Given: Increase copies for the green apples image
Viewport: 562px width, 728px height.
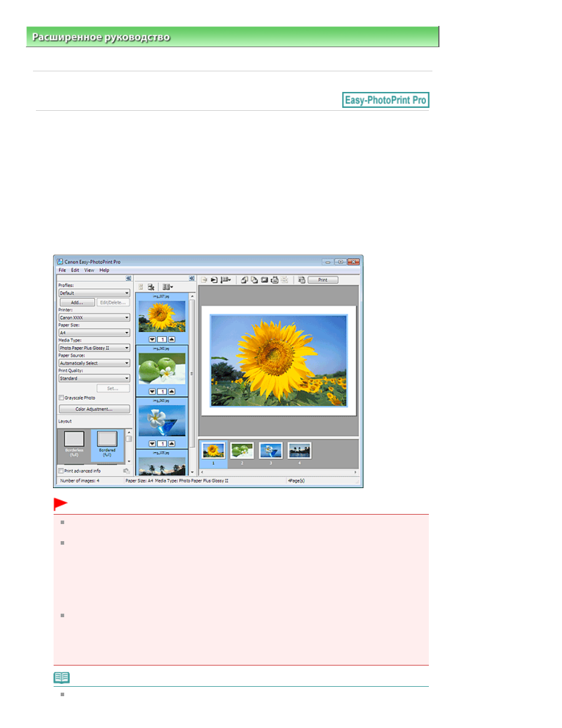Looking at the screenshot, I should click(x=171, y=391).
